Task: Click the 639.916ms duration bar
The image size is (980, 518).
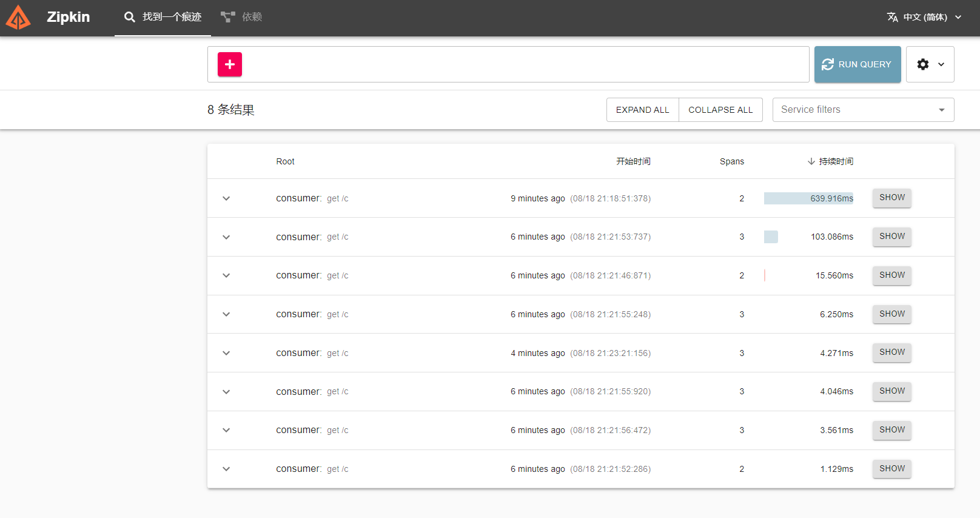Action: point(808,198)
